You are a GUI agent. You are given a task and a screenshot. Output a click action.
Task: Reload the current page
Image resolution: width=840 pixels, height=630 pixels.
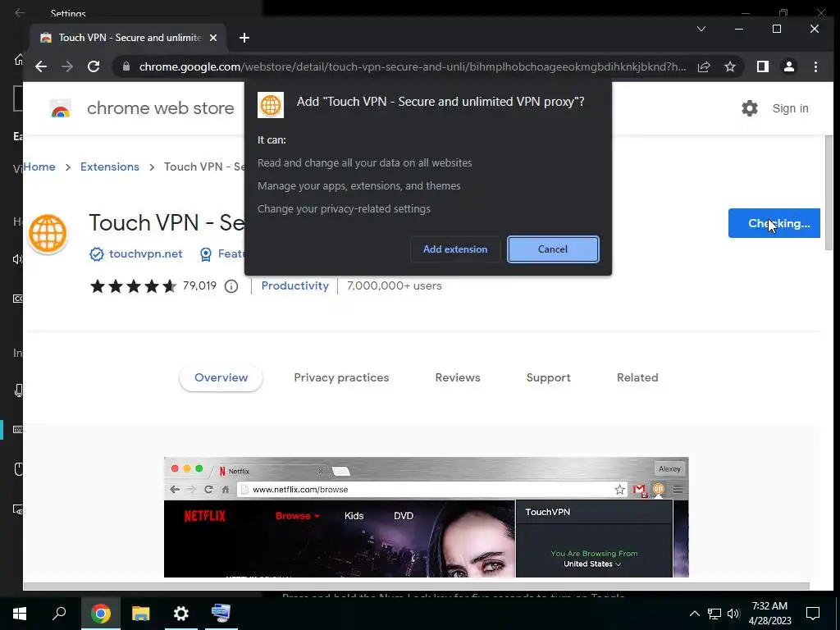tap(94, 66)
